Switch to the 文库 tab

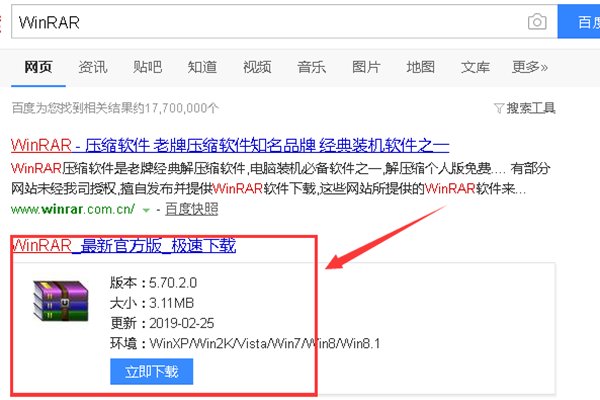pos(475,67)
